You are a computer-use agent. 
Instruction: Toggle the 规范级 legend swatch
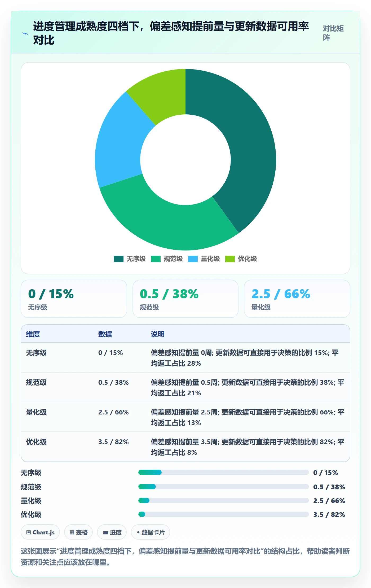point(156,259)
